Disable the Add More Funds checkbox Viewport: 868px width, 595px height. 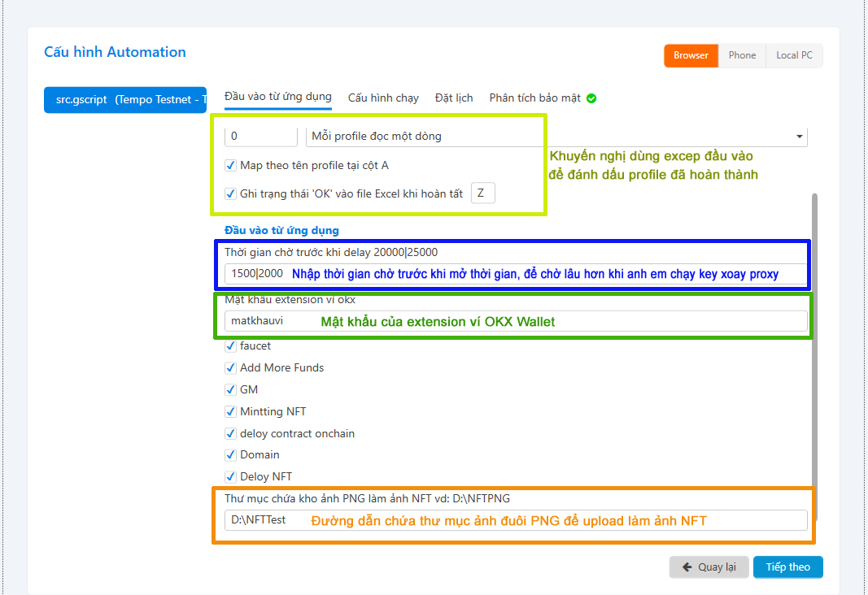231,368
